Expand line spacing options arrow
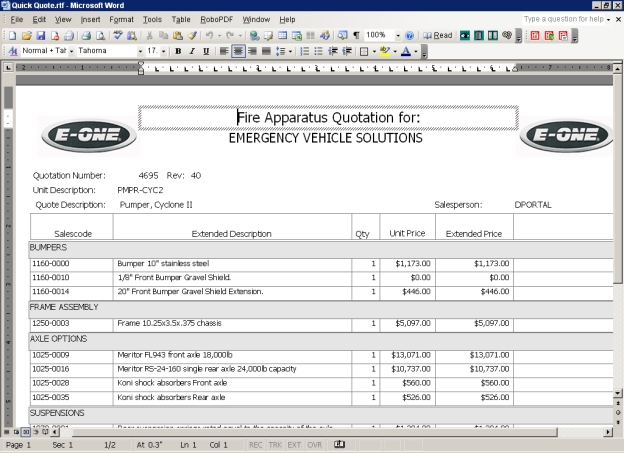The width and height of the screenshot is (624, 453). pos(290,51)
